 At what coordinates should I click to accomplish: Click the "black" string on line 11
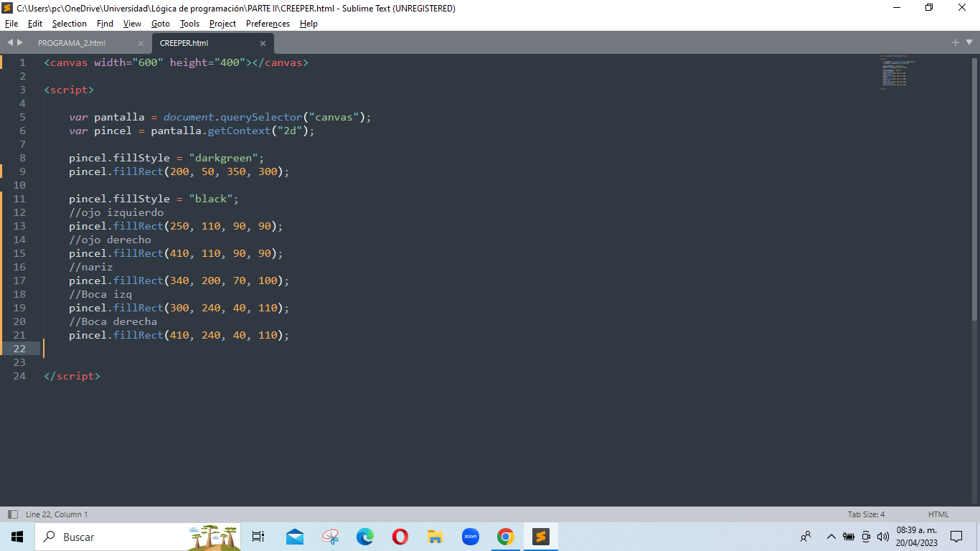[211, 199]
